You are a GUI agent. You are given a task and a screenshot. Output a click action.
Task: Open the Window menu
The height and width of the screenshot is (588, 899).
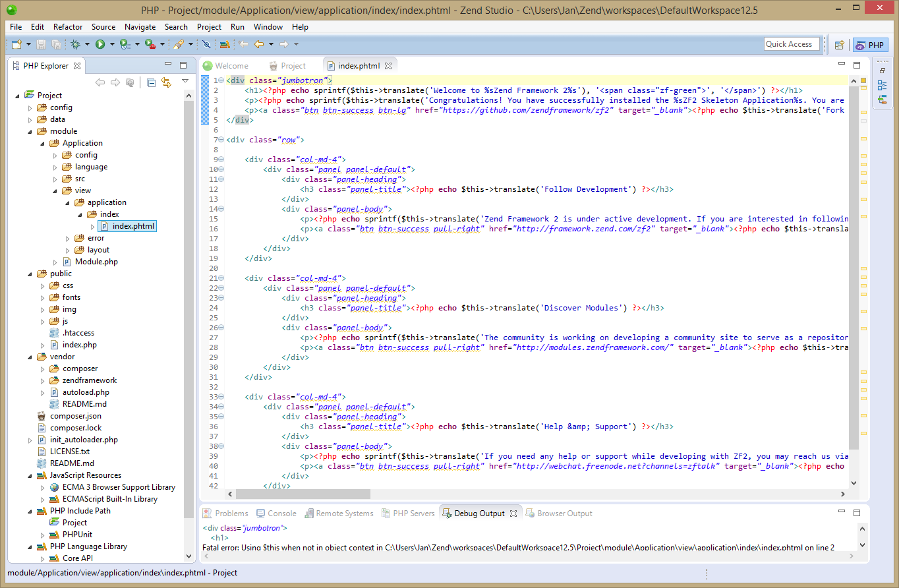coord(268,27)
